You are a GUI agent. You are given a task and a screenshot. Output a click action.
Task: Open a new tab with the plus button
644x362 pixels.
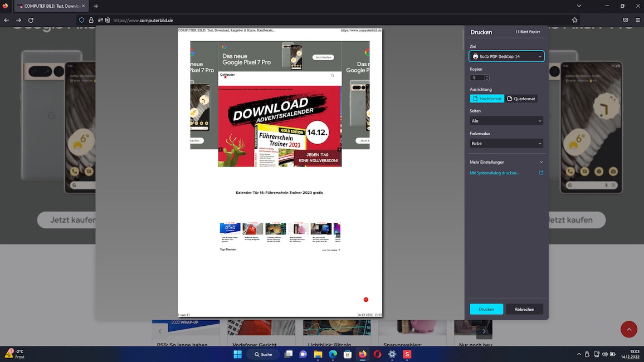coord(96,6)
